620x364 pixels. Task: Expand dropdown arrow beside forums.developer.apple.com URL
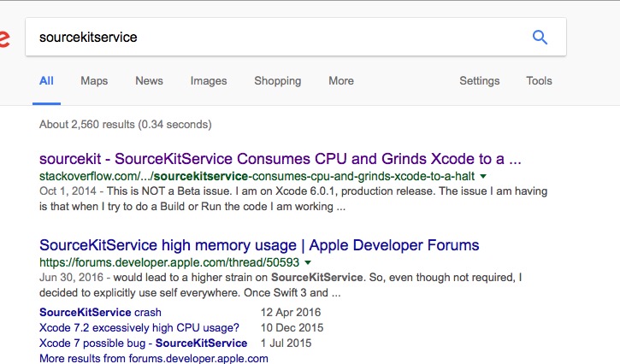307,262
